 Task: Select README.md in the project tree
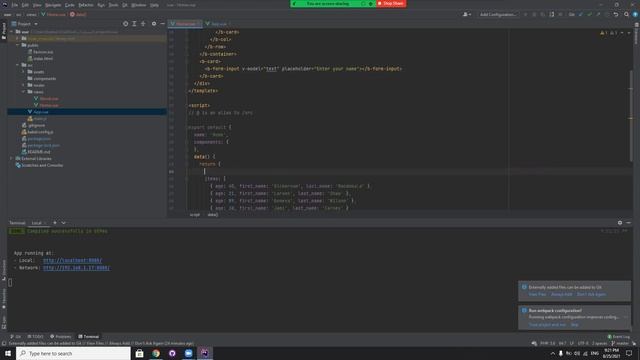pyautogui.click(x=39, y=152)
